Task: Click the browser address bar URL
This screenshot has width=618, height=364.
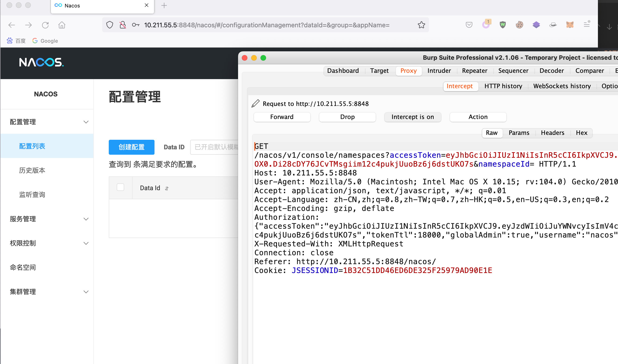Action: [x=267, y=25]
